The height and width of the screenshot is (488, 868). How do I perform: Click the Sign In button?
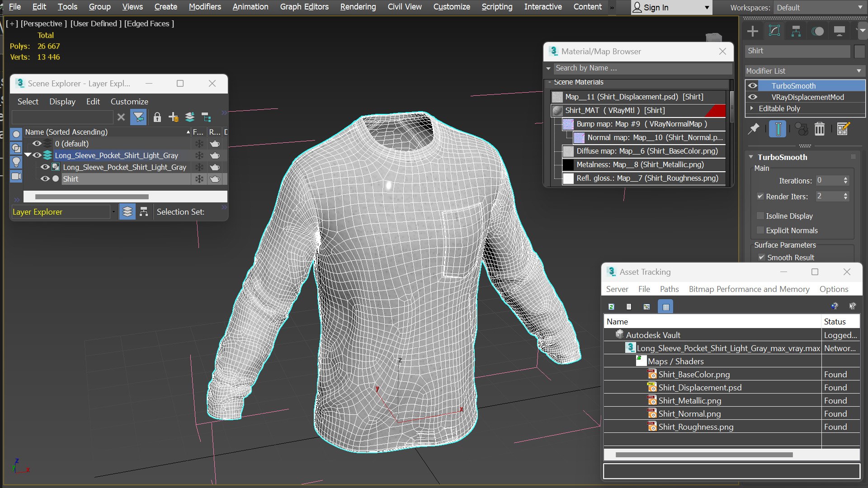click(x=671, y=8)
